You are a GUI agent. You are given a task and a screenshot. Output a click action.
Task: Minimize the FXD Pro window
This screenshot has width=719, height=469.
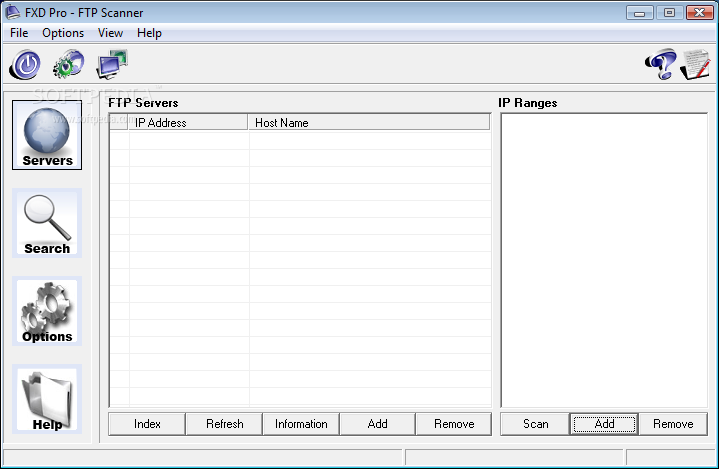pos(639,13)
